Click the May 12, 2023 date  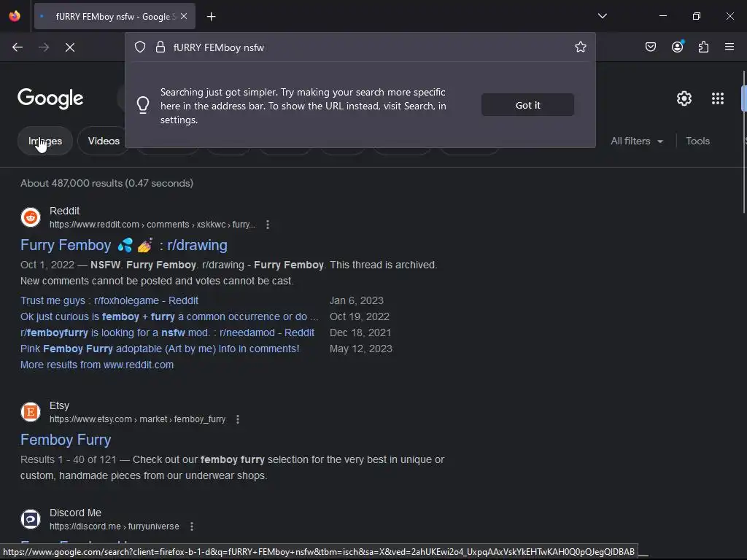pos(360,349)
